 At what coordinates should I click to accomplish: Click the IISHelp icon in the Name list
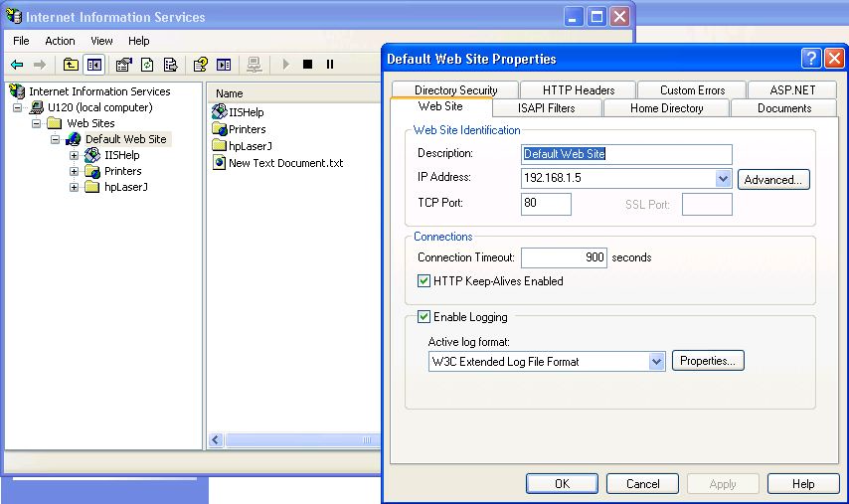220,112
